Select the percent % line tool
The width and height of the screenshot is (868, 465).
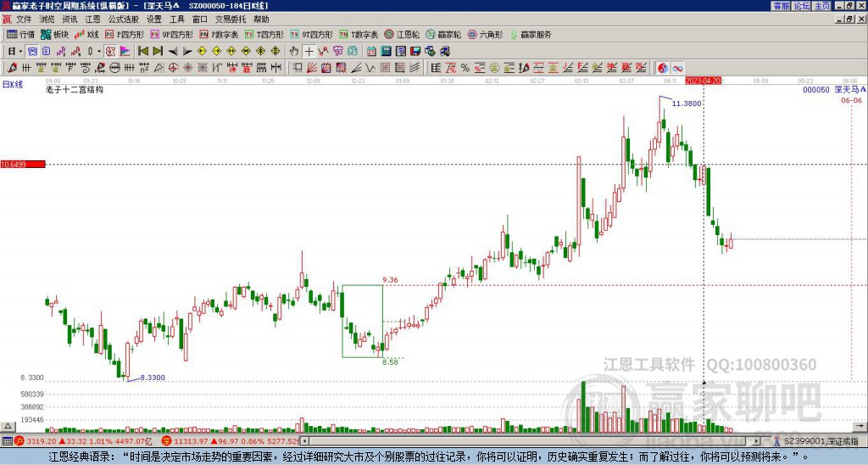point(465,68)
